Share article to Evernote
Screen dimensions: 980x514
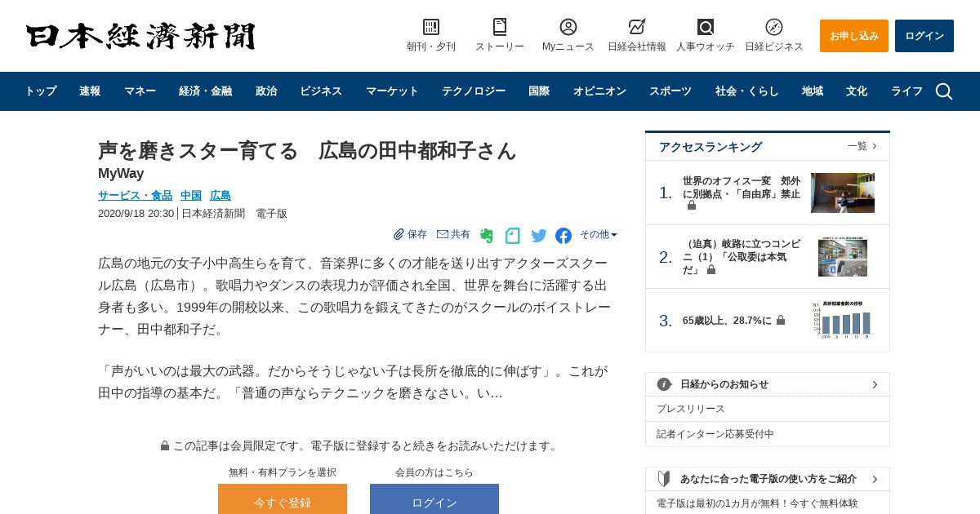coord(487,236)
